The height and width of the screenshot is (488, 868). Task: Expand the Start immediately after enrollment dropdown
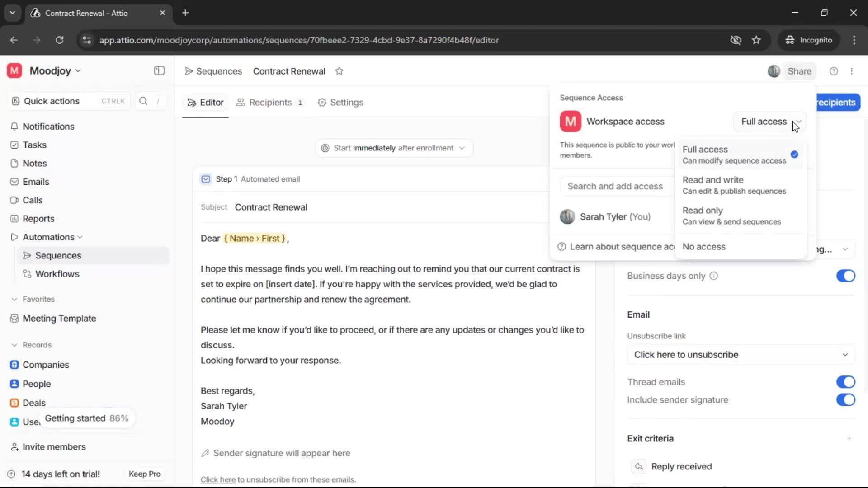pyautogui.click(x=394, y=148)
